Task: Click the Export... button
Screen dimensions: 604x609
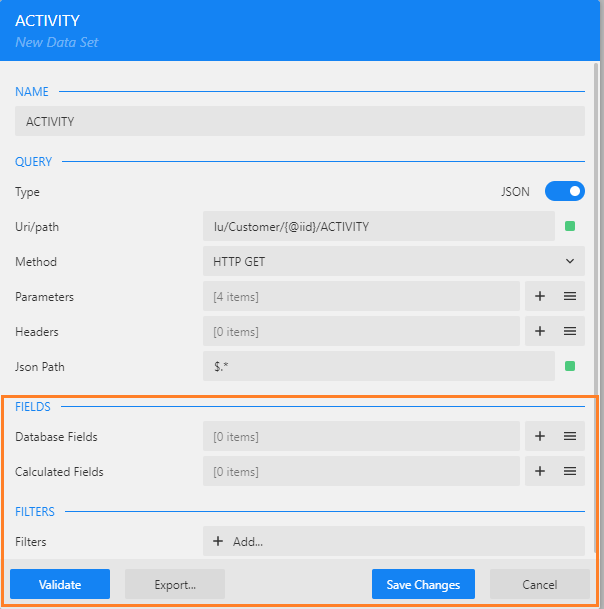Action: (x=175, y=584)
